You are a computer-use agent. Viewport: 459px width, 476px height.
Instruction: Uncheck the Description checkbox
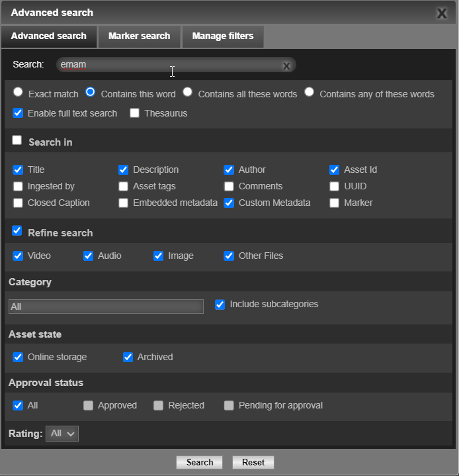(x=123, y=169)
